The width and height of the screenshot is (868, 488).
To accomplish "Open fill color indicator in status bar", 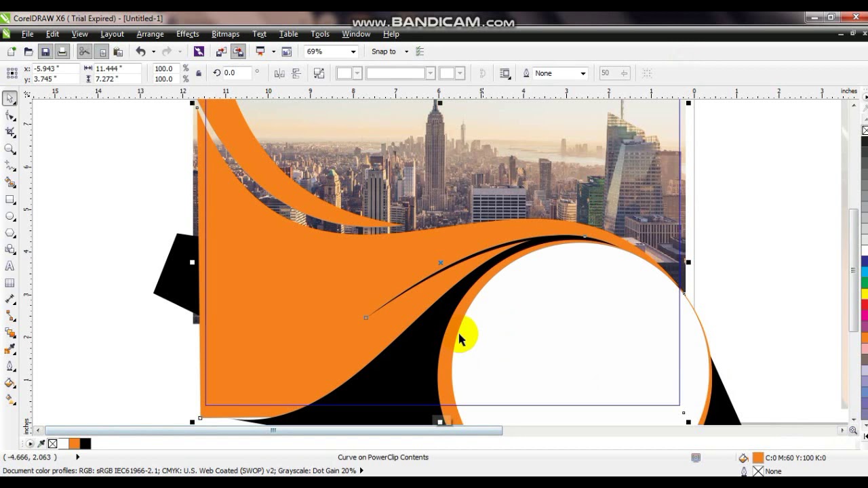I will point(758,458).
